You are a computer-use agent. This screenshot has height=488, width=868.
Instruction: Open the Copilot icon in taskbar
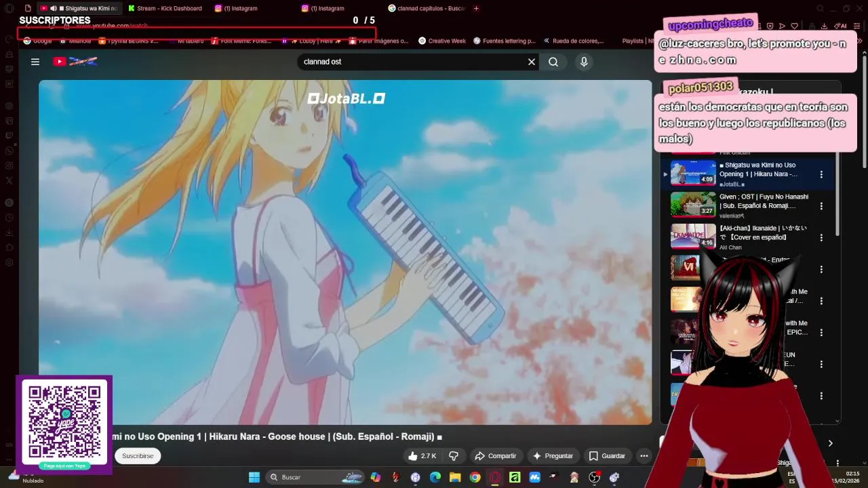click(x=376, y=477)
